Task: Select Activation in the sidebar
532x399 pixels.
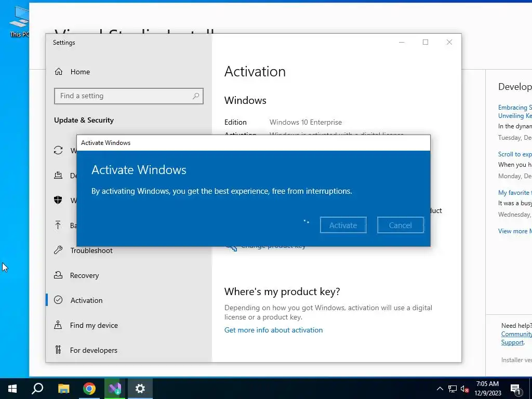Action: (86, 300)
